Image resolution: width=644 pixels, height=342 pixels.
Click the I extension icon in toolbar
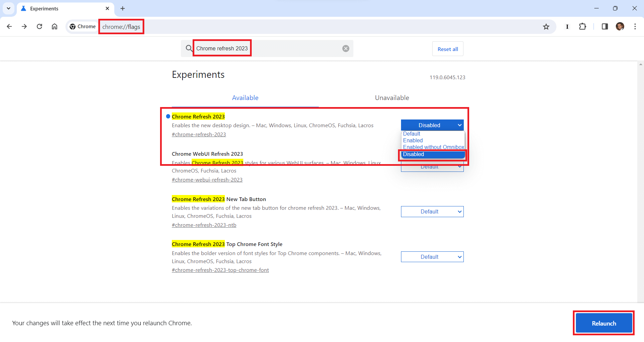[567, 27]
